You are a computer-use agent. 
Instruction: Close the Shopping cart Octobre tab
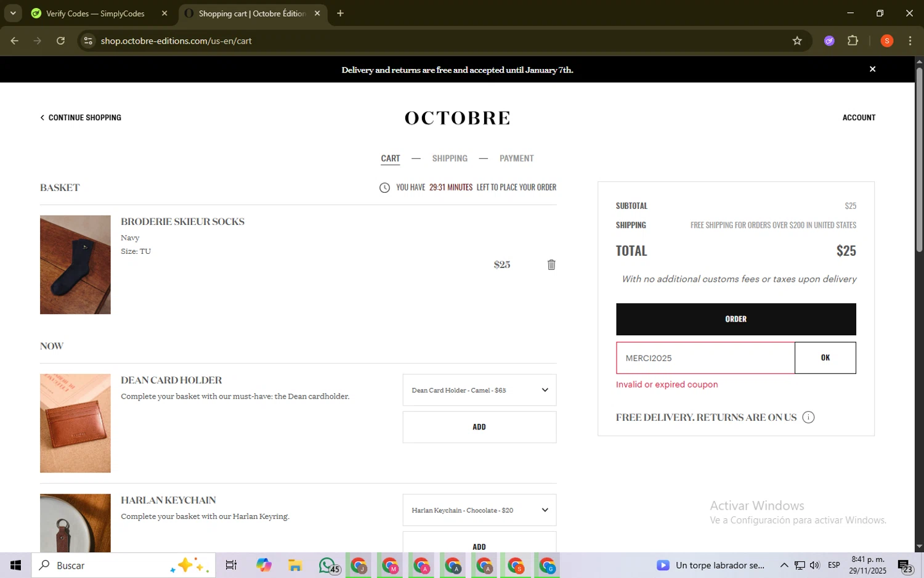tap(317, 13)
